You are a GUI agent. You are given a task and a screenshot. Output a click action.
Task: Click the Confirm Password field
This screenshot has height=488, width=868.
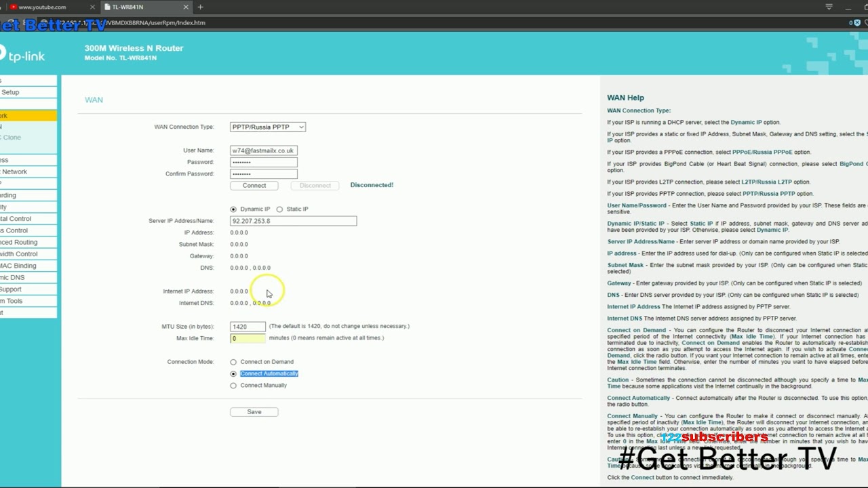[263, 174]
